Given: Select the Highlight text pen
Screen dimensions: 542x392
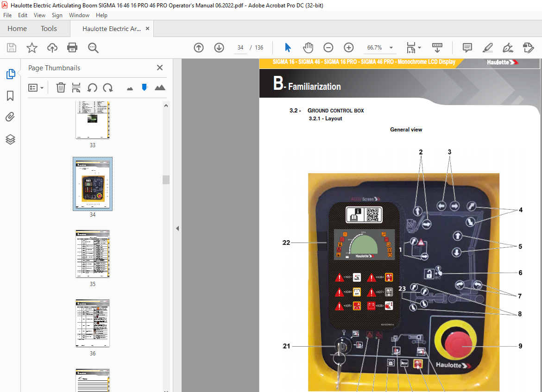Looking at the screenshot, I should coord(487,48).
